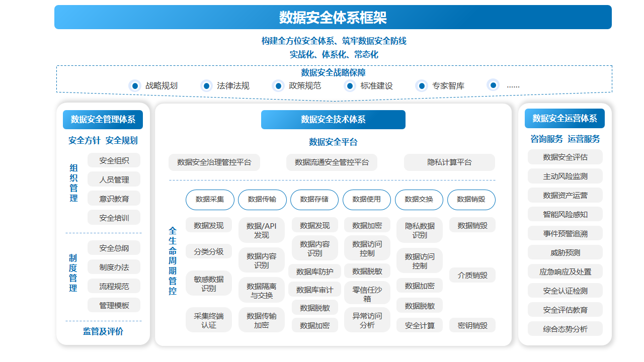Viewport: 644px width, 362px height.
Task: Select the 数据安全治理管控平台 box
Action: click(x=214, y=162)
